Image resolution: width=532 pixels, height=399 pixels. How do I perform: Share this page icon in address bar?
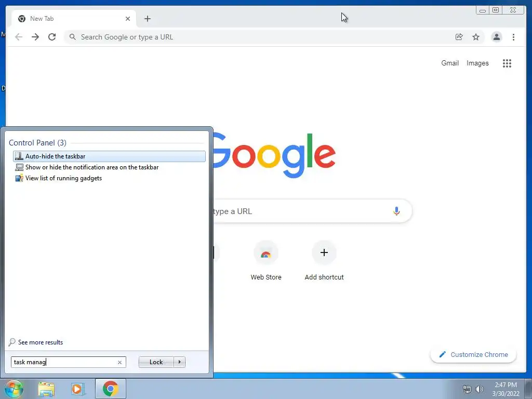pyautogui.click(x=459, y=37)
